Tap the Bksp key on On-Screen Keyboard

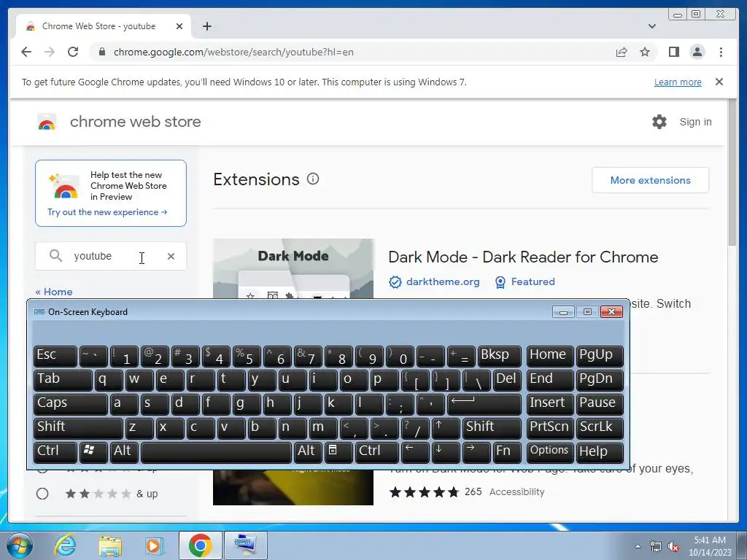[x=499, y=356]
